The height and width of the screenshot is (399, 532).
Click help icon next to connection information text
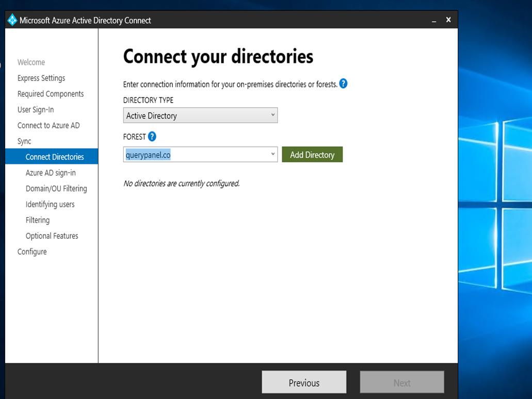coord(343,84)
